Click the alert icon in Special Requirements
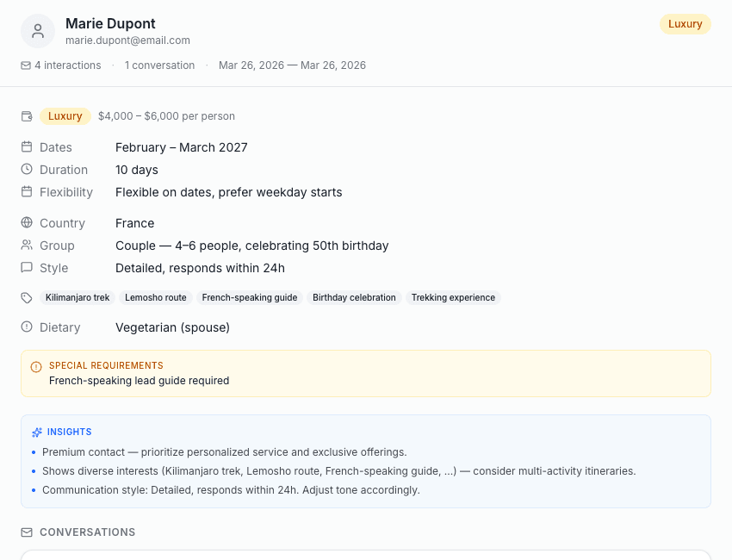 [x=35, y=364]
